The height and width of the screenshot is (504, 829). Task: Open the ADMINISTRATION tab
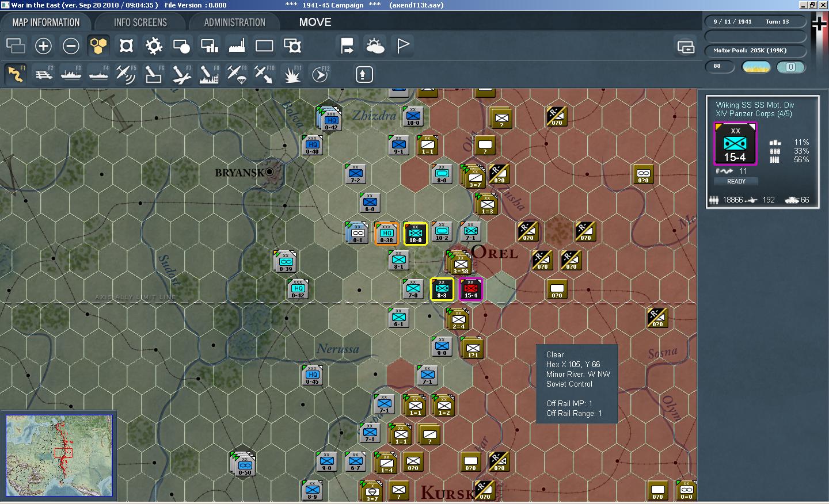(234, 22)
